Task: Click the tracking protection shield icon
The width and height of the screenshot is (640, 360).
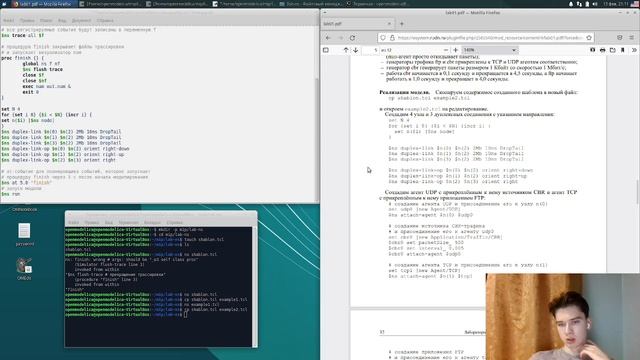Action: [383, 38]
